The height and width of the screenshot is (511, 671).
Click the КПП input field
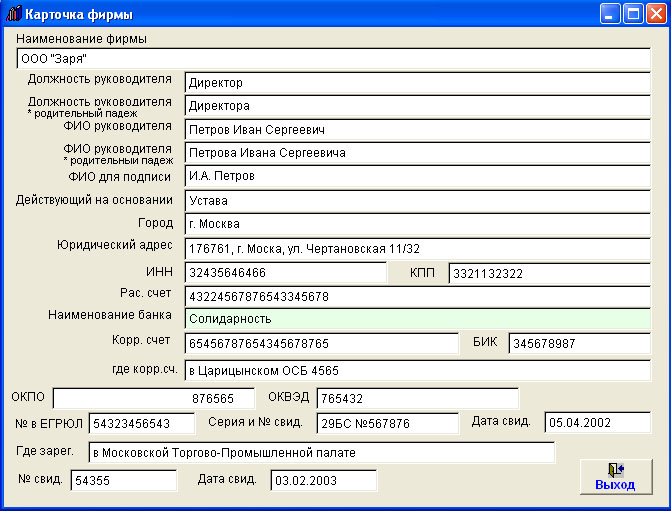point(549,273)
